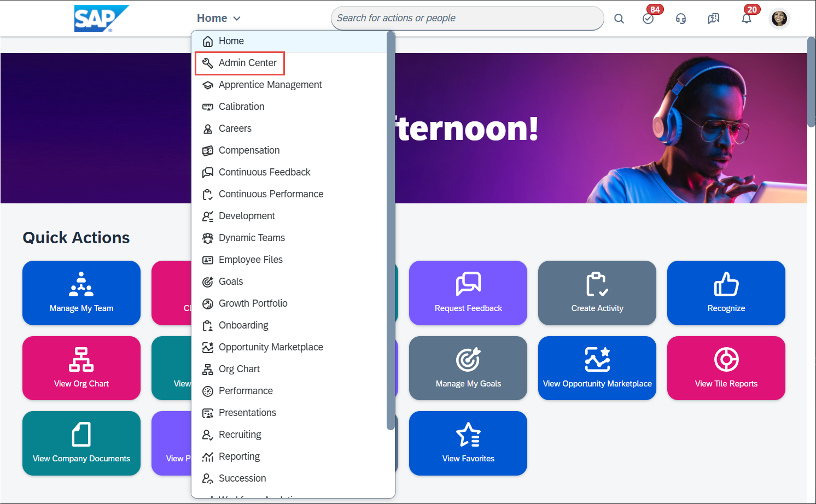This screenshot has height=504, width=816.
Task: Click the Create Activity tile
Action: tap(597, 293)
